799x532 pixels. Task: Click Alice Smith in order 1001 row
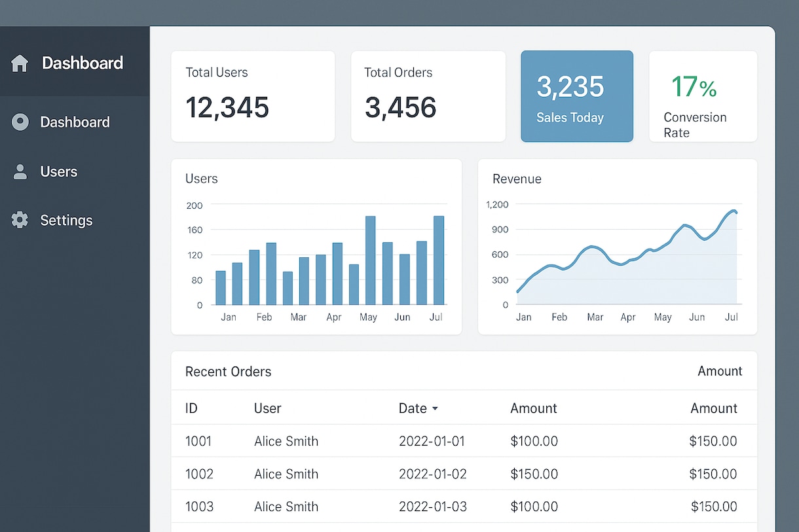pyautogui.click(x=286, y=441)
